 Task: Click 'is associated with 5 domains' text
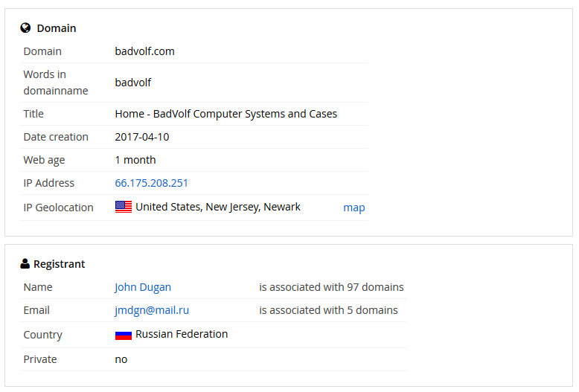coord(328,310)
